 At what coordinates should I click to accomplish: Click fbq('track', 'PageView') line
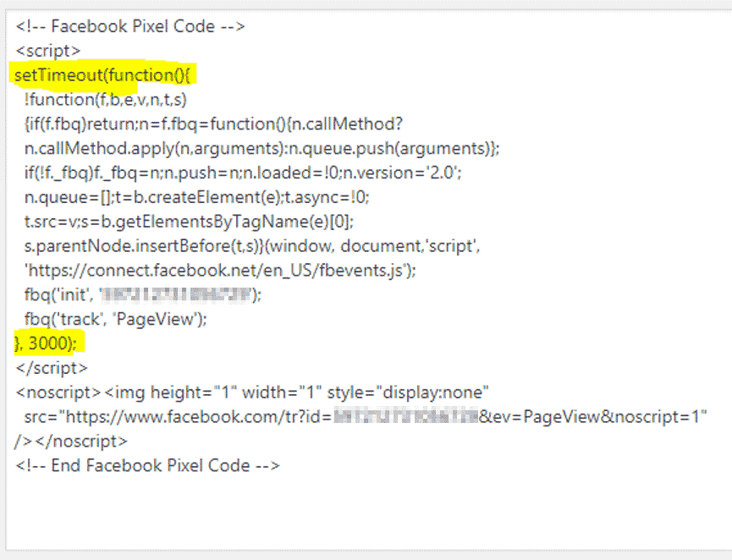coord(115,320)
